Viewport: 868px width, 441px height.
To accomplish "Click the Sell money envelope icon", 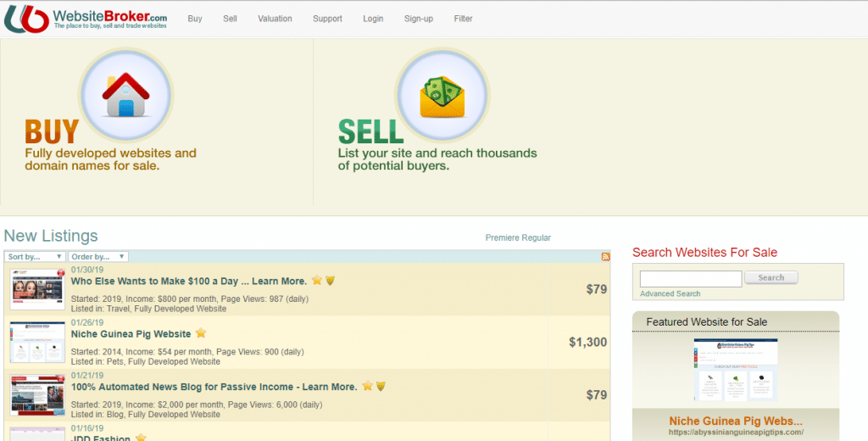I will pos(442,97).
